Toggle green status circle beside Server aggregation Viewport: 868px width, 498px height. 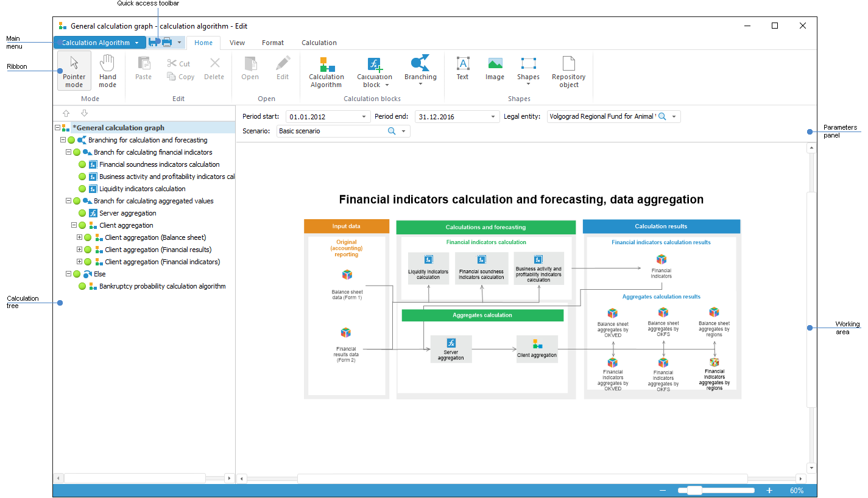coord(82,213)
